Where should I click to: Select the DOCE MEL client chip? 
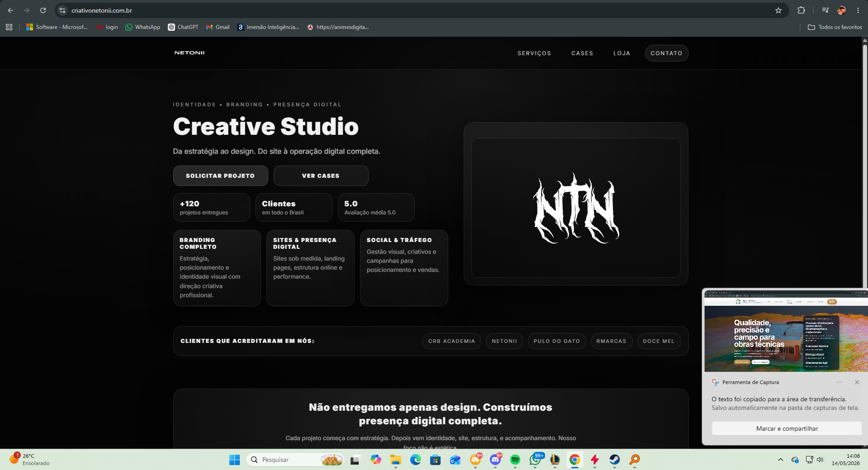(659, 341)
